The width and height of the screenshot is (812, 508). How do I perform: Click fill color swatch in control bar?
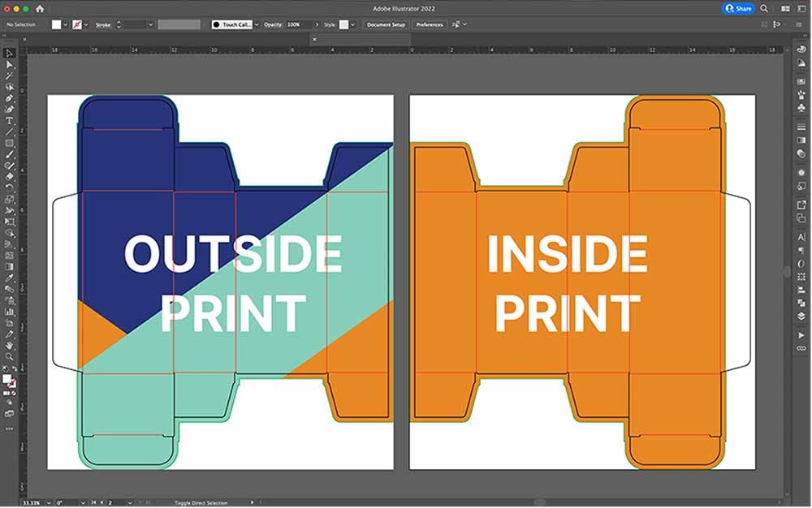pyautogui.click(x=57, y=24)
